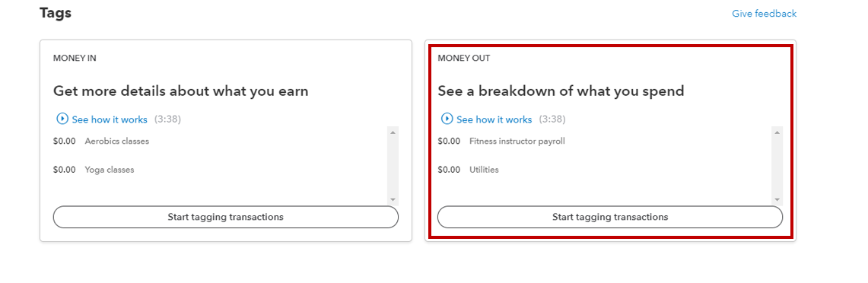Select the Fitness instructor payroll tag
Image resolution: width=868 pixels, height=283 pixels.
[x=517, y=141]
